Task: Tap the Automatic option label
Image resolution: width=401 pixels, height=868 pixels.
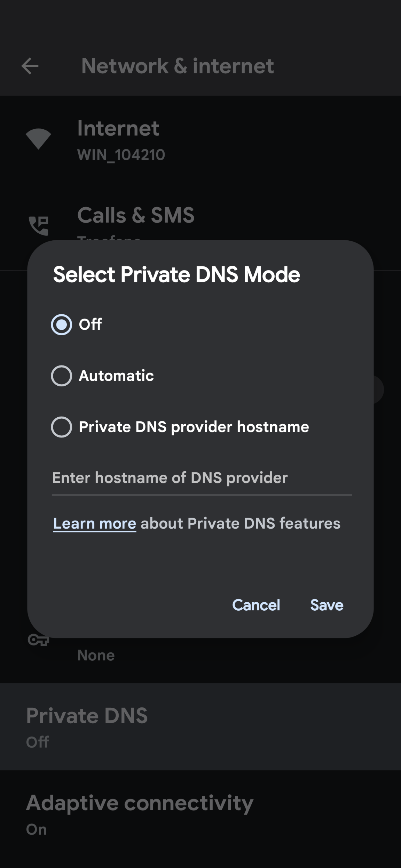Action: coord(116,376)
